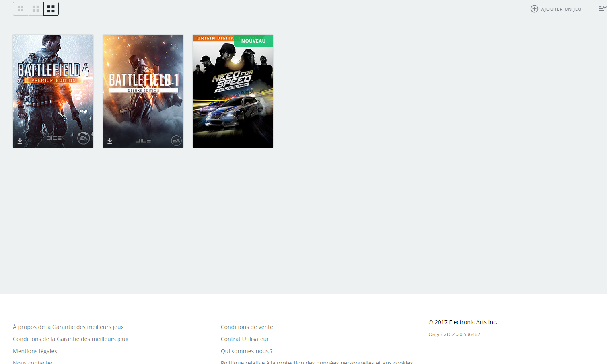The height and width of the screenshot is (364, 607).
Task: Open the Battlefield 1 Deluxe Edition tile
Action: 143,91
